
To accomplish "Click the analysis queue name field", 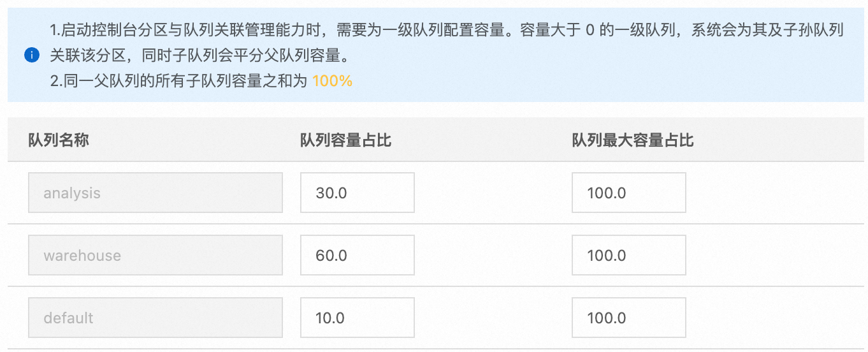I will pos(155,193).
